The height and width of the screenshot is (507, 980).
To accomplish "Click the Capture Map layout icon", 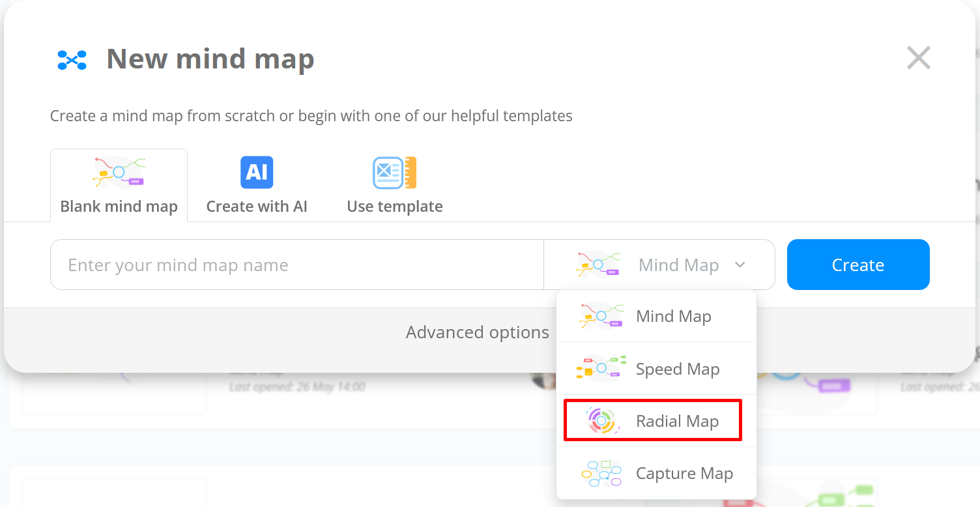I will tap(600, 474).
